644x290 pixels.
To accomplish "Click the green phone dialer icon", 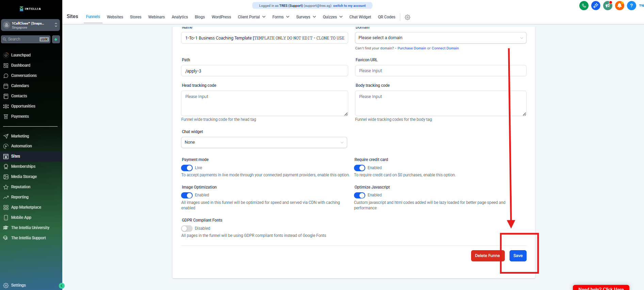I will coord(584,5).
